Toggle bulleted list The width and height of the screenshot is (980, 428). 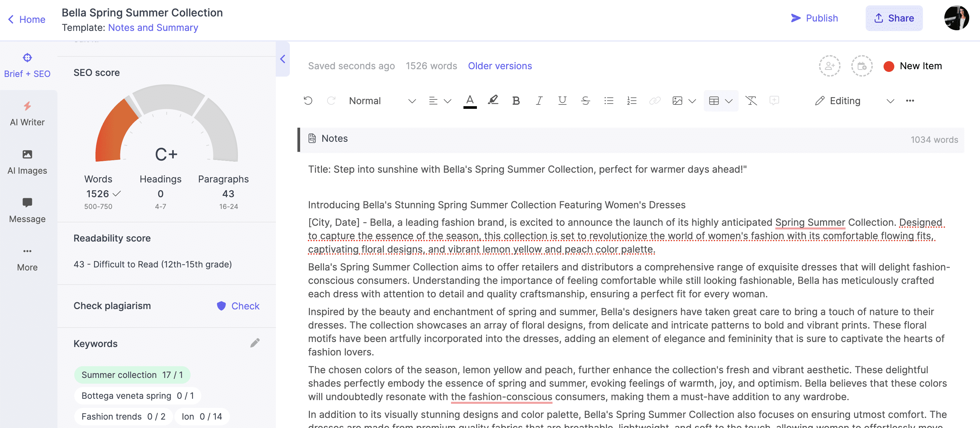[609, 101]
